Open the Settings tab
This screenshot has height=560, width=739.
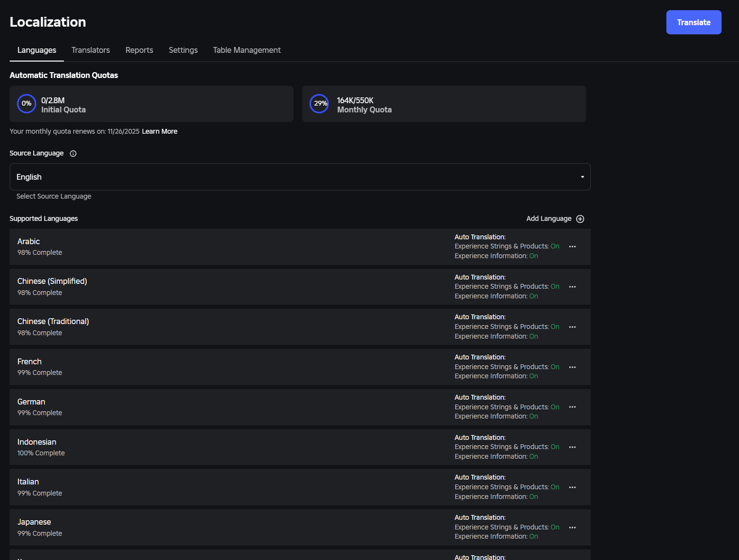click(x=183, y=50)
